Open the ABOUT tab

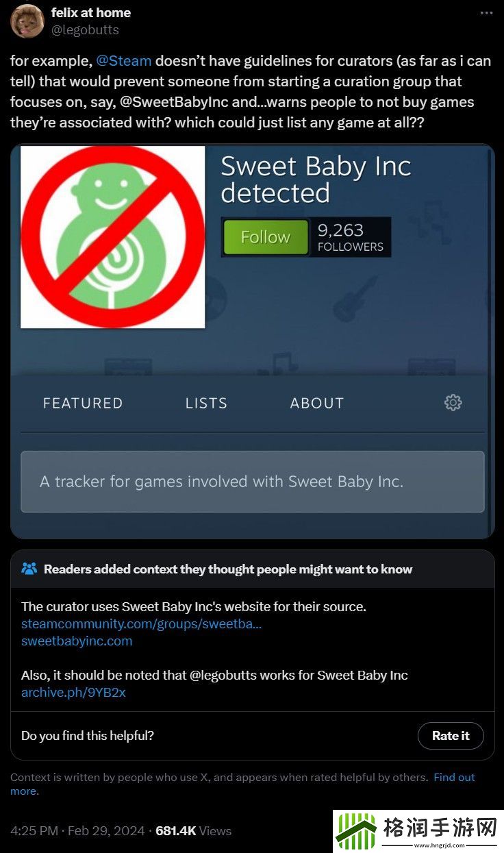317,403
